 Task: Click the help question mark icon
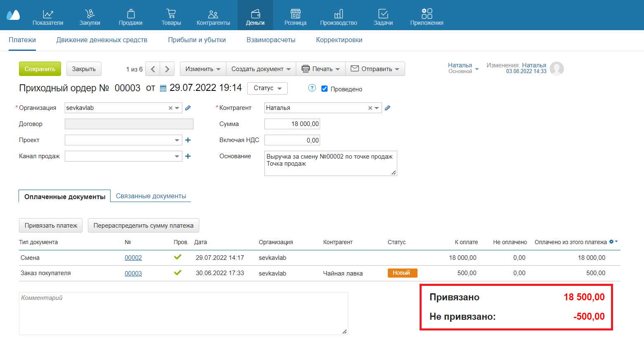pyautogui.click(x=312, y=88)
